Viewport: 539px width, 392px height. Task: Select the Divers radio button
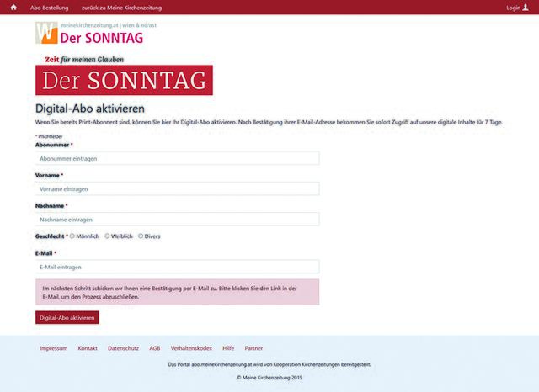(x=141, y=236)
